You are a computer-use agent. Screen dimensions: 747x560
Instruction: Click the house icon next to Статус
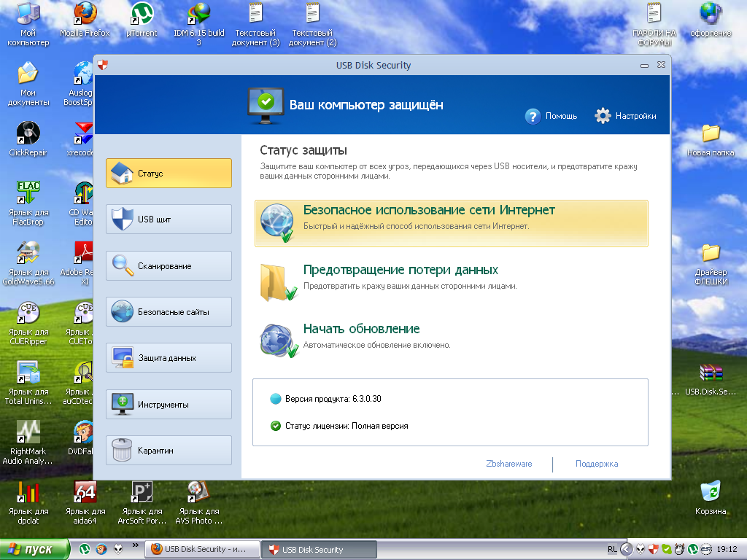pyautogui.click(x=122, y=173)
